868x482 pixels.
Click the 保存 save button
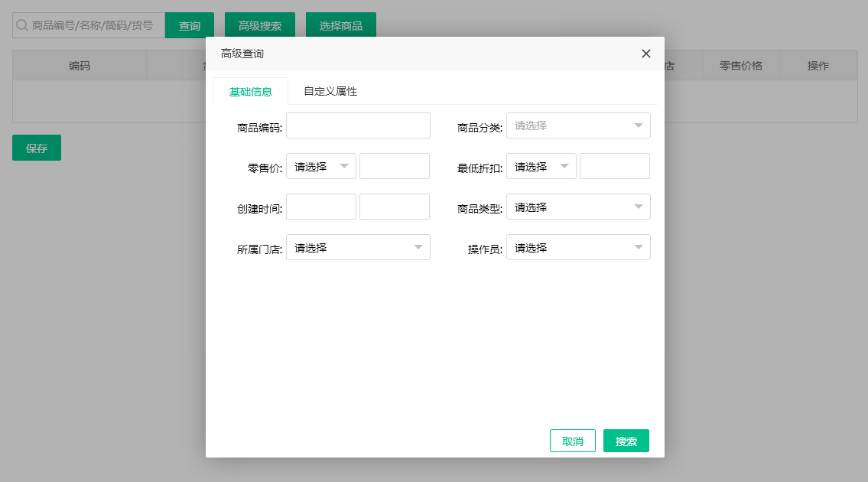coord(36,148)
